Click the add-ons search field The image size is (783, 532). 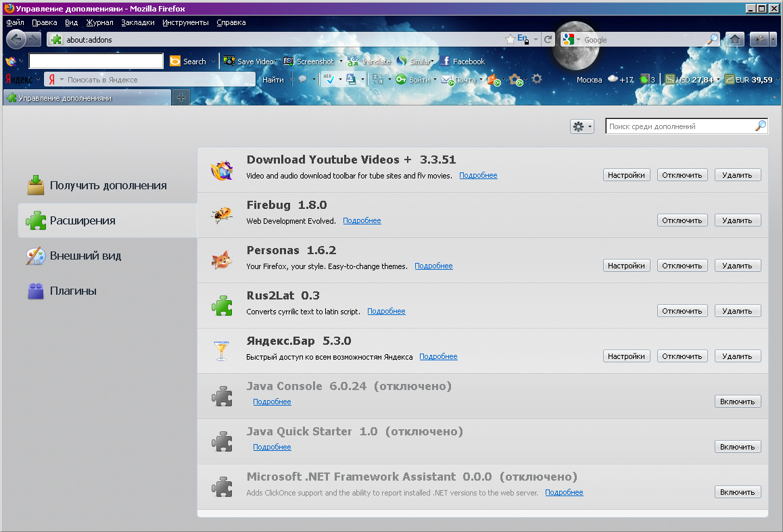[x=680, y=126]
